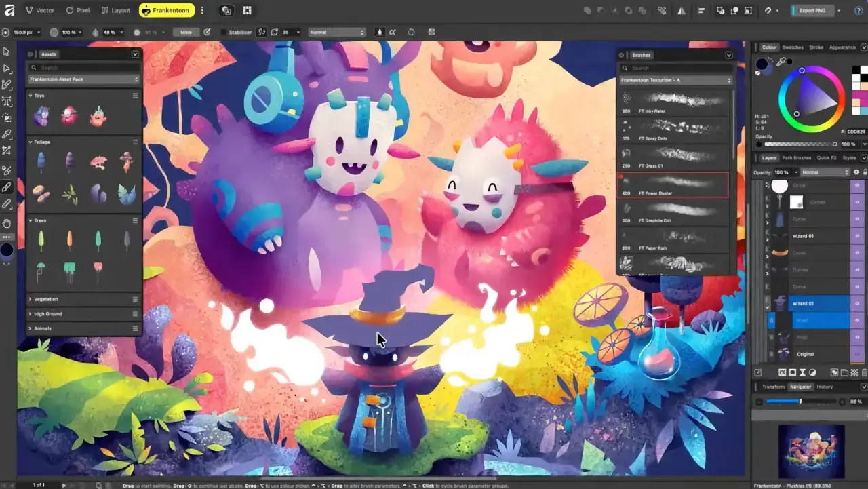The height and width of the screenshot is (489, 868).
Task: Select the Paint Brush tool
Action: pos(7,185)
